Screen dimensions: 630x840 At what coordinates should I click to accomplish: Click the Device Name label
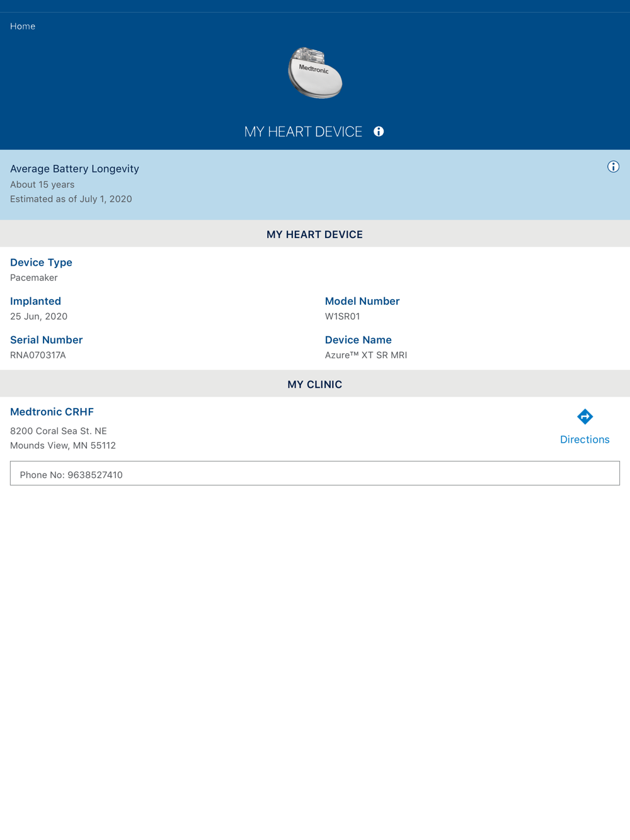[358, 340]
